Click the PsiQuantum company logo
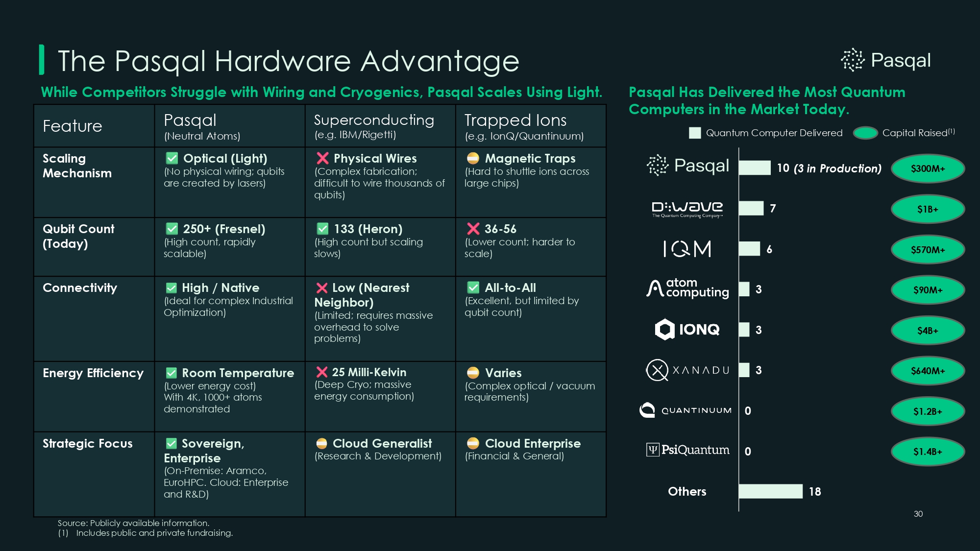The height and width of the screenshot is (551, 980). [x=687, y=450]
